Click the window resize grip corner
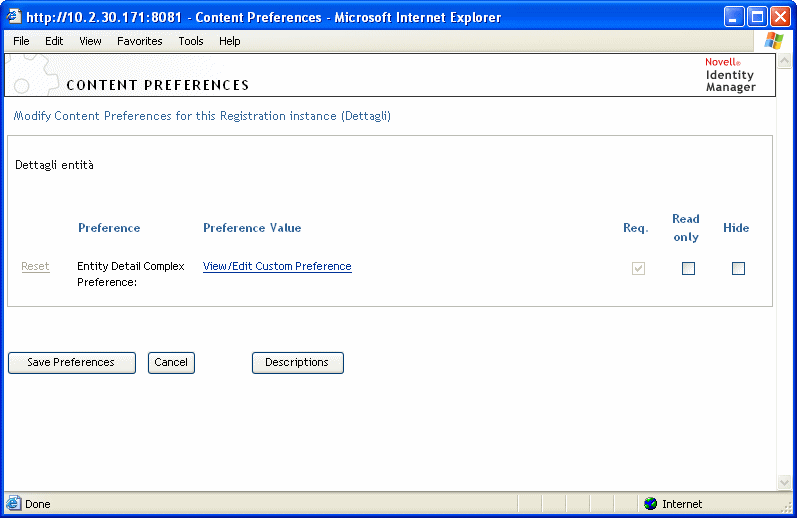Screen dimensions: 797x518 pyautogui.click(x=787, y=506)
